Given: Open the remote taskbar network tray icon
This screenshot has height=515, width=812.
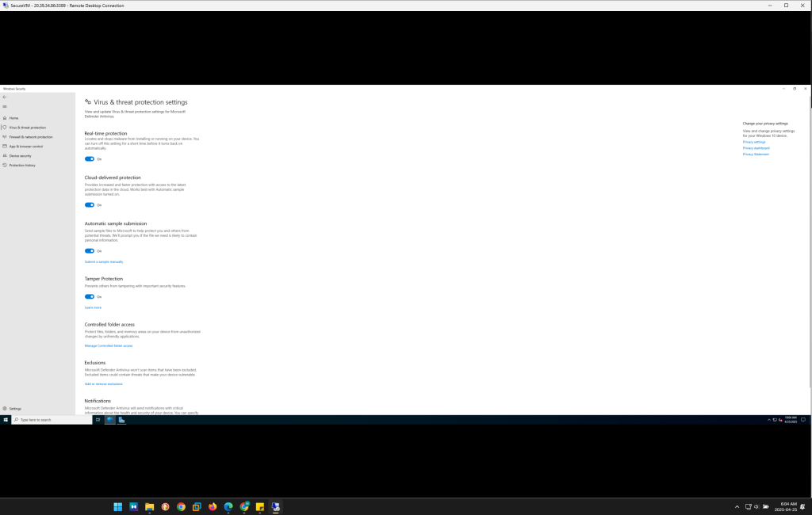Looking at the screenshot, I should (x=775, y=420).
